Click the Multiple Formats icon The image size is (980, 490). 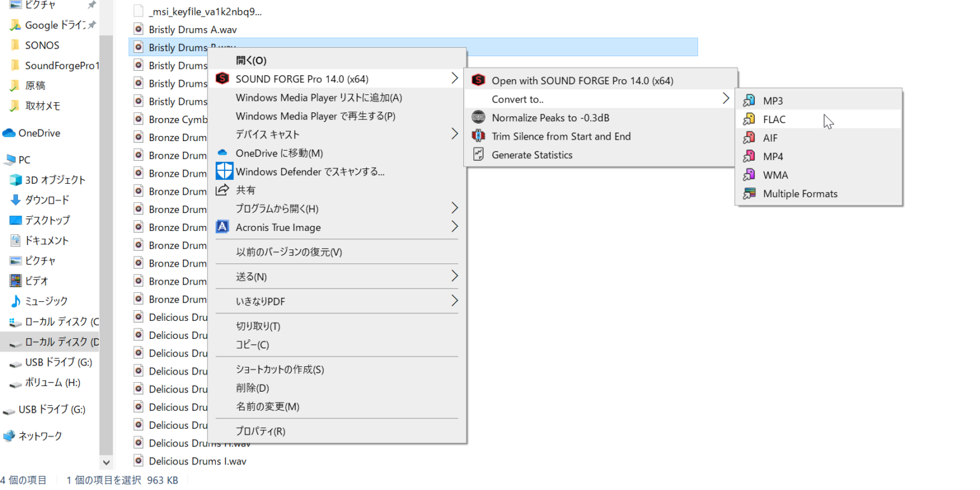750,193
